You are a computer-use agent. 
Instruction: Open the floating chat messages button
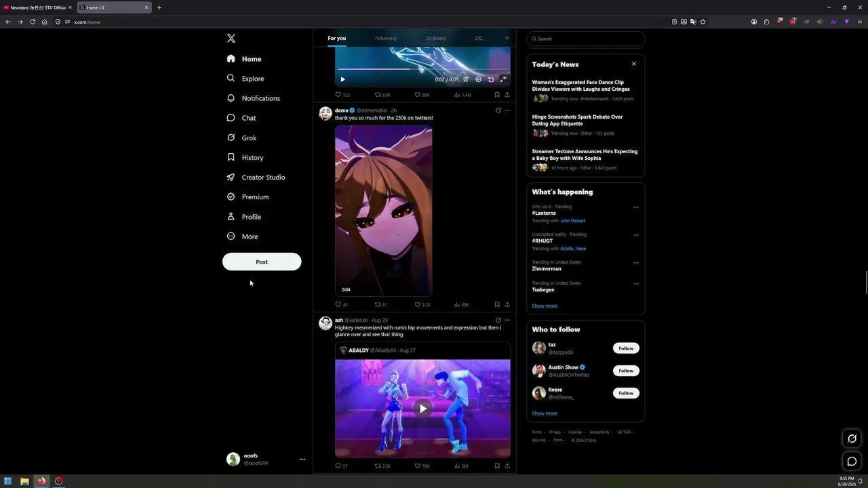[852, 462]
